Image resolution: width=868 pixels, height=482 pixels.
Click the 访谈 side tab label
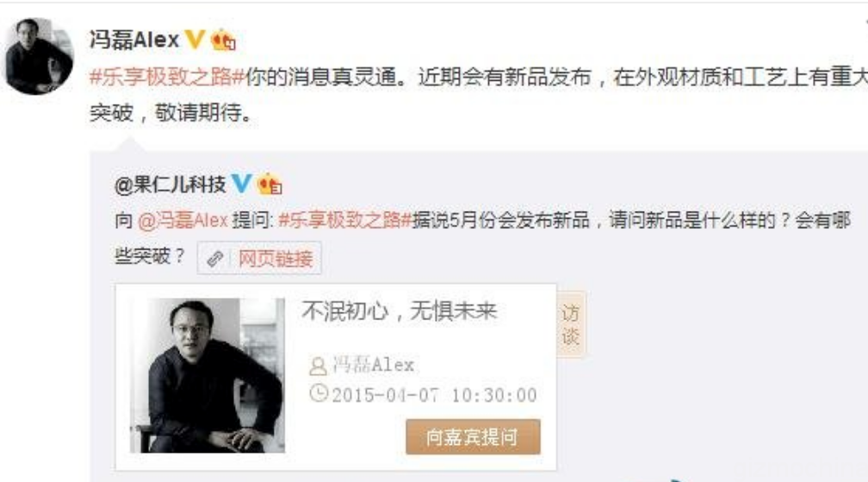(571, 324)
